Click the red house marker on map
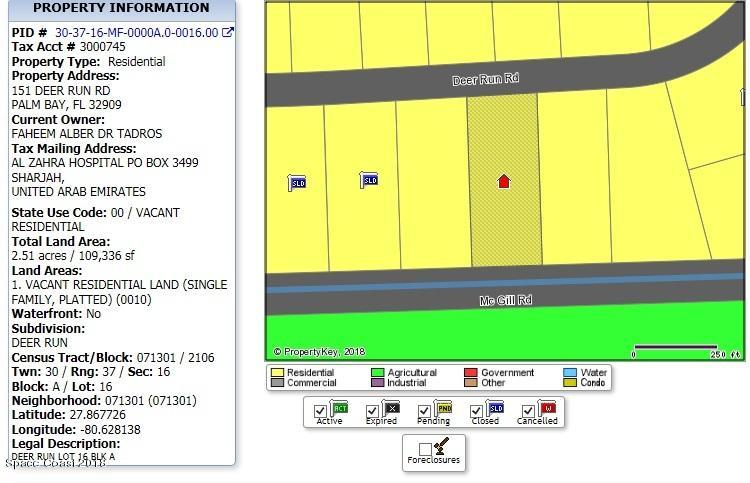Image resolution: width=750 pixels, height=483 pixels. click(x=504, y=182)
